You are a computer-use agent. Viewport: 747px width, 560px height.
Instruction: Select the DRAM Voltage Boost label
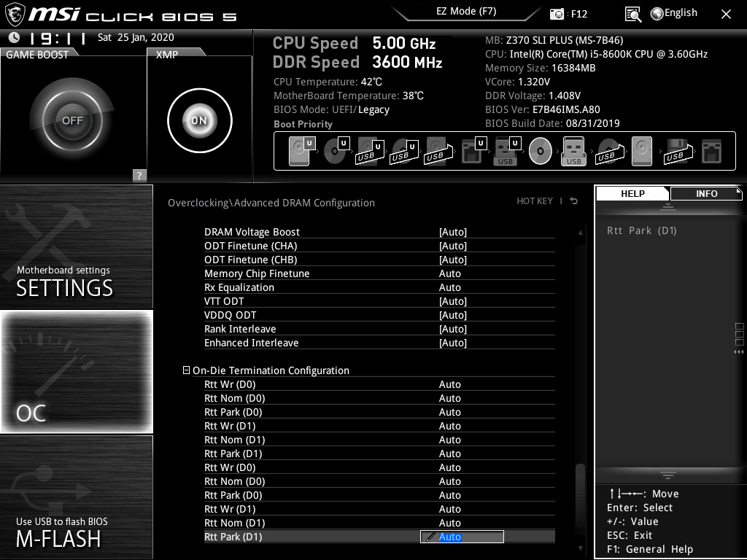[x=252, y=232]
